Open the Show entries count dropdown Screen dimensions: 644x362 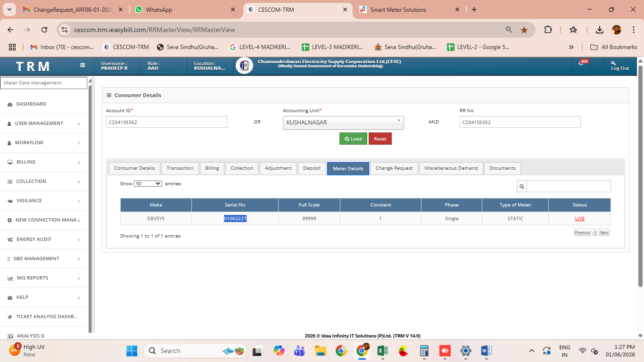click(148, 183)
